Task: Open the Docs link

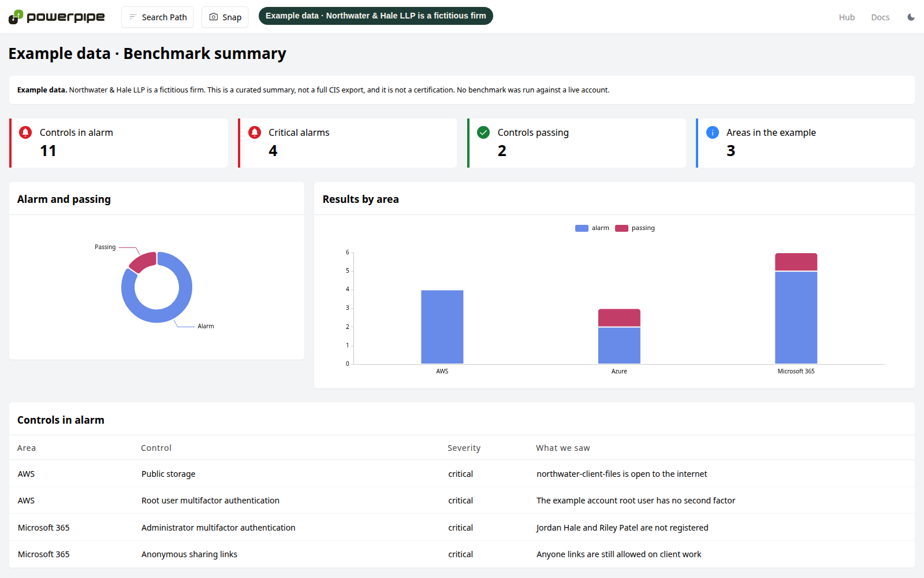Action: (x=880, y=17)
